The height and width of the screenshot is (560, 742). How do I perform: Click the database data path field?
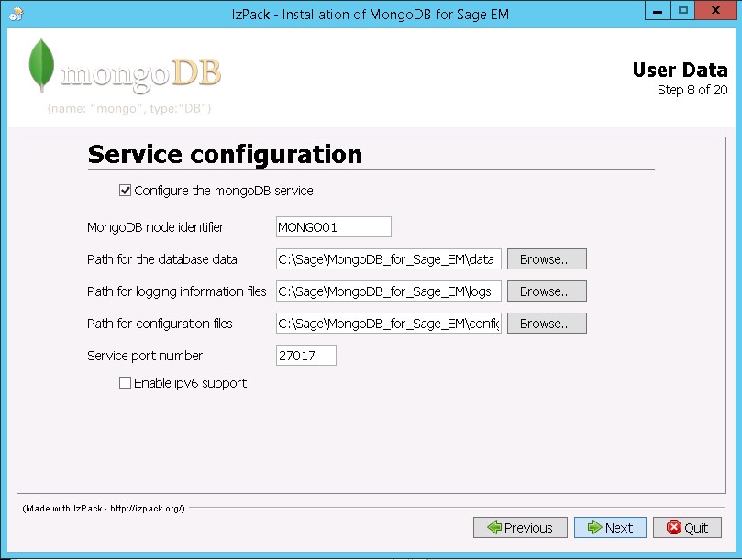tap(389, 259)
